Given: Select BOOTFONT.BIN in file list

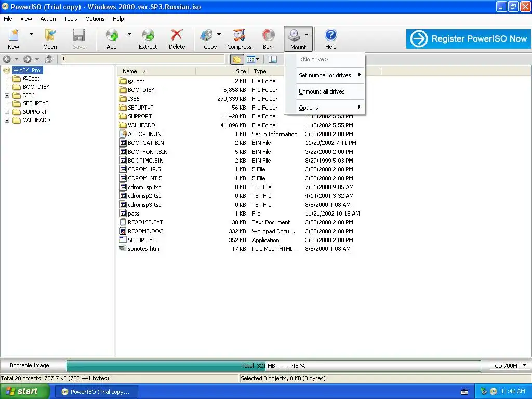Looking at the screenshot, I should click(x=148, y=152).
